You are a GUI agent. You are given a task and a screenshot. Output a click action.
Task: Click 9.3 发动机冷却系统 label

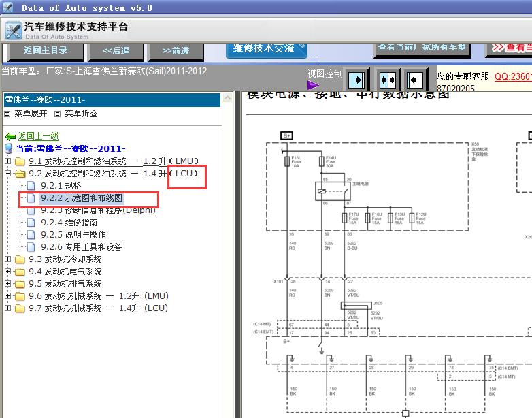[65, 259]
